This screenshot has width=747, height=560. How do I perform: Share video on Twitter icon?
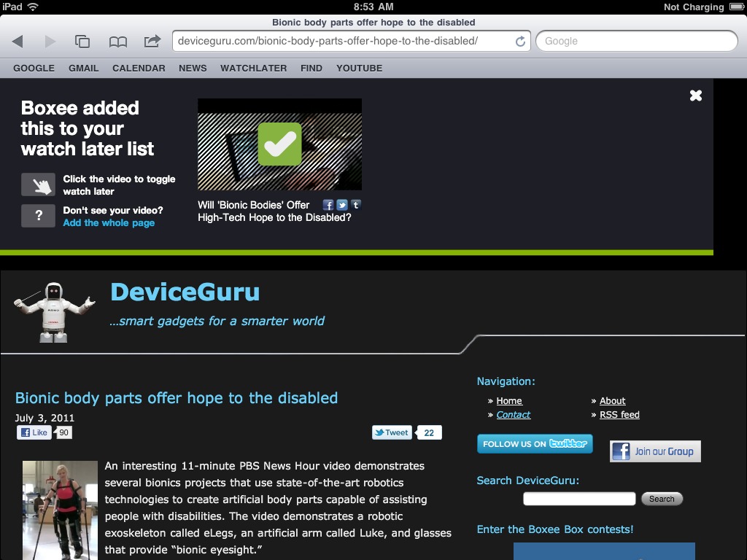[341, 205]
